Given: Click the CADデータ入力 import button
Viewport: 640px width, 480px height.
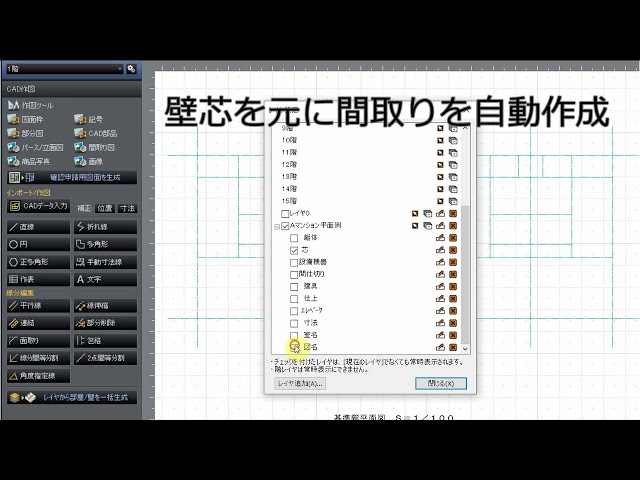Looking at the screenshot, I should (x=38, y=206).
